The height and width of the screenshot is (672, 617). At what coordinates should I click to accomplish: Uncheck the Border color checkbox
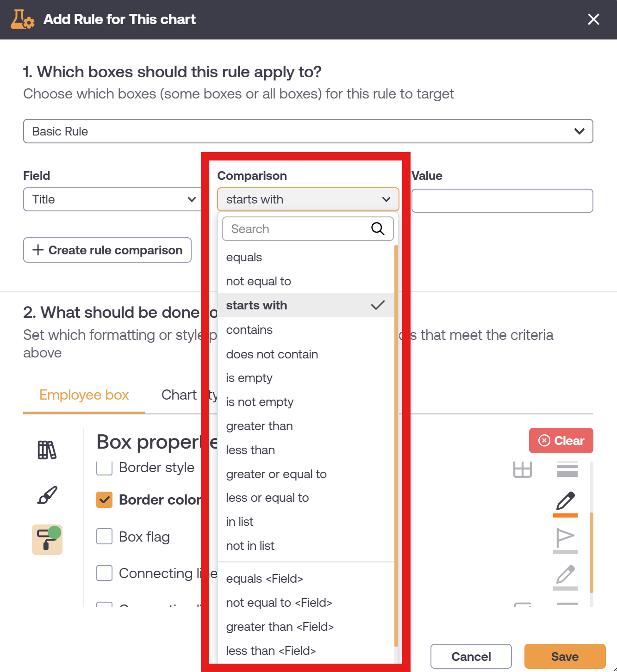104,499
